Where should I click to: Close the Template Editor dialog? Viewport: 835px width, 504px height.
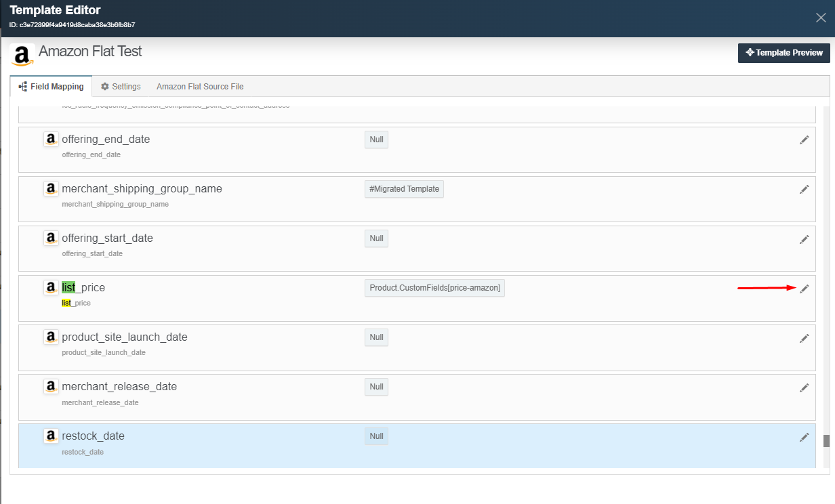point(821,18)
